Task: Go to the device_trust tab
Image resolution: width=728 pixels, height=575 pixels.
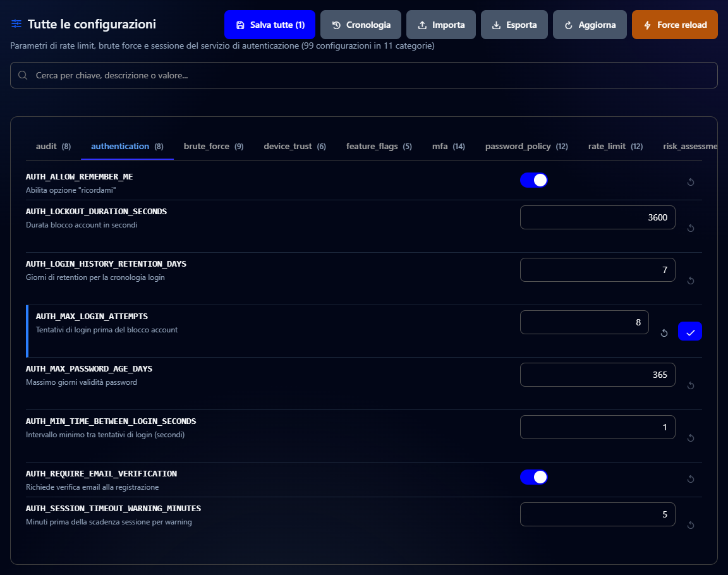Action: click(x=295, y=146)
